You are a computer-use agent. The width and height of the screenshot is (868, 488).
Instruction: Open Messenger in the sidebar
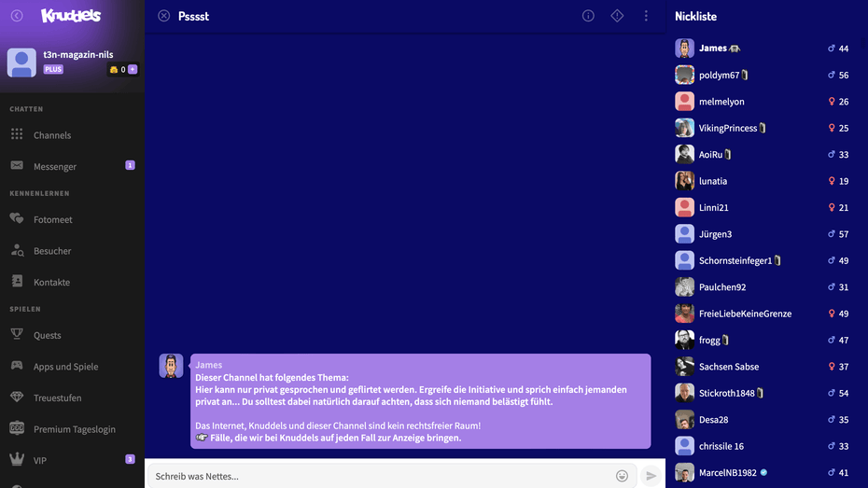coord(55,166)
